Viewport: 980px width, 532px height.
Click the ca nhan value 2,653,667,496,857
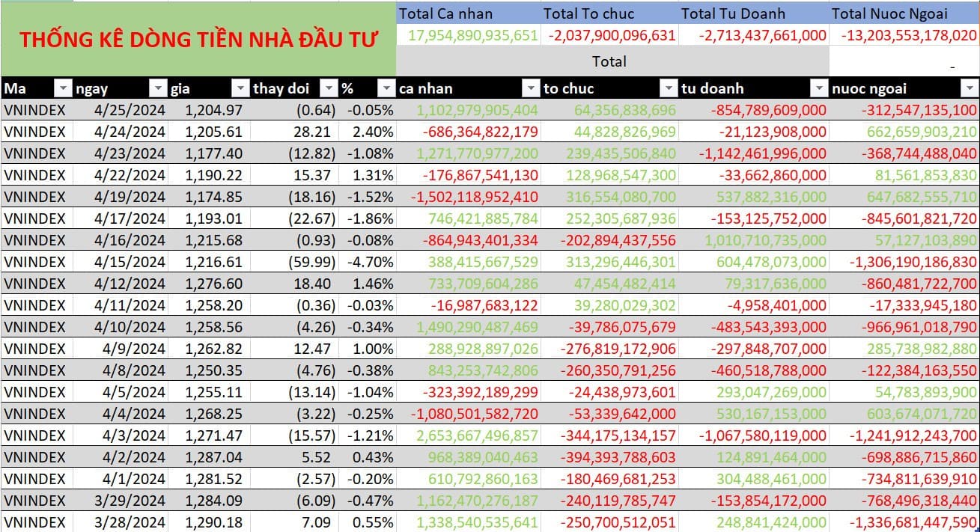pos(477,435)
